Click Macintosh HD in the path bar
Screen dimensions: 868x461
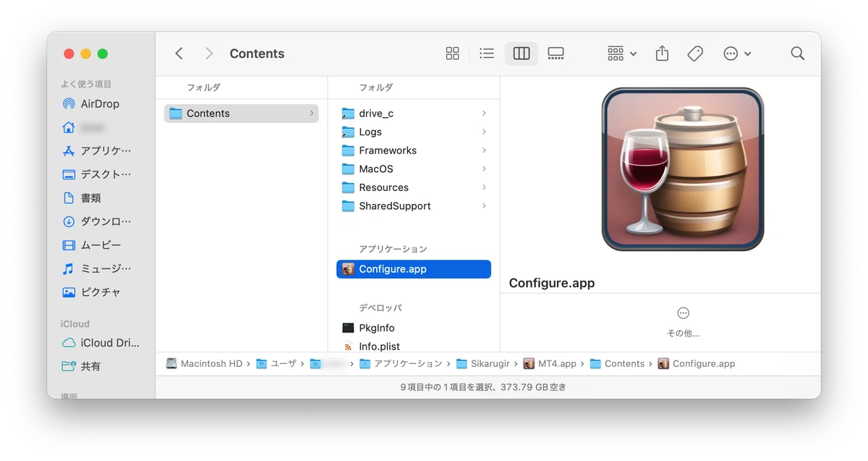[205, 364]
